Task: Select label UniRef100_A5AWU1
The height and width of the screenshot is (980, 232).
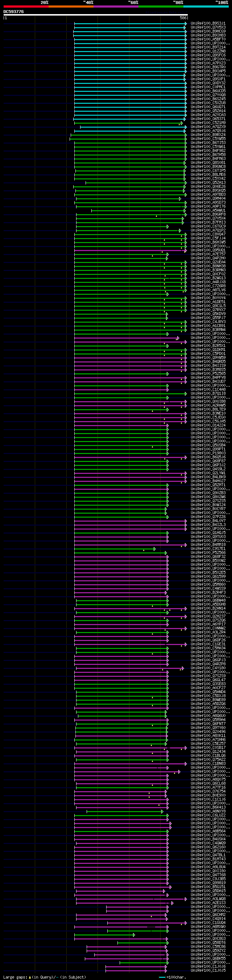Action: (208, 211)
